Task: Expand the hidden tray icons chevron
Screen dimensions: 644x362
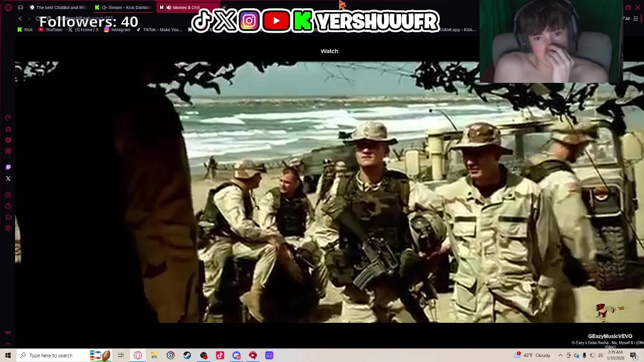Action: (x=560, y=355)
